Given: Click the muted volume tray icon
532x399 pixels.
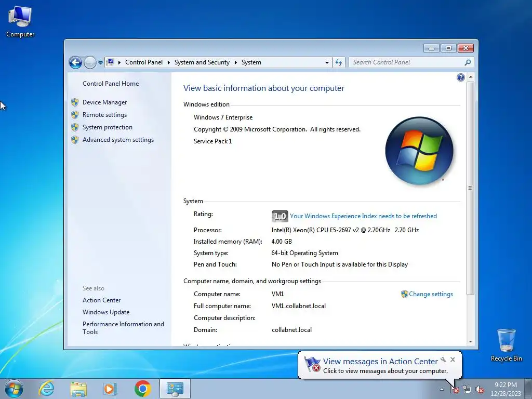Looking at the screenshot, I should click(x=480, y=389).
